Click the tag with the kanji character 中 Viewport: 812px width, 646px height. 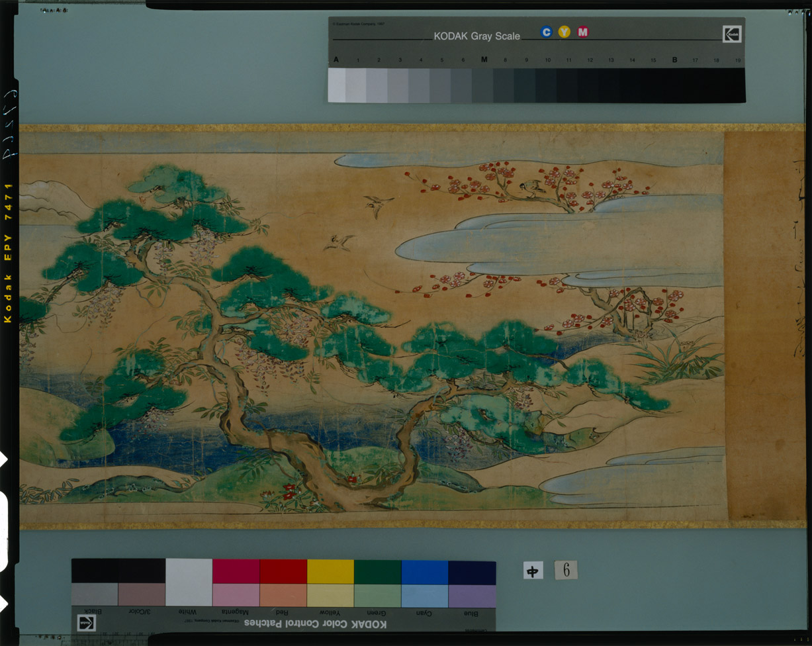pos(533,570)
